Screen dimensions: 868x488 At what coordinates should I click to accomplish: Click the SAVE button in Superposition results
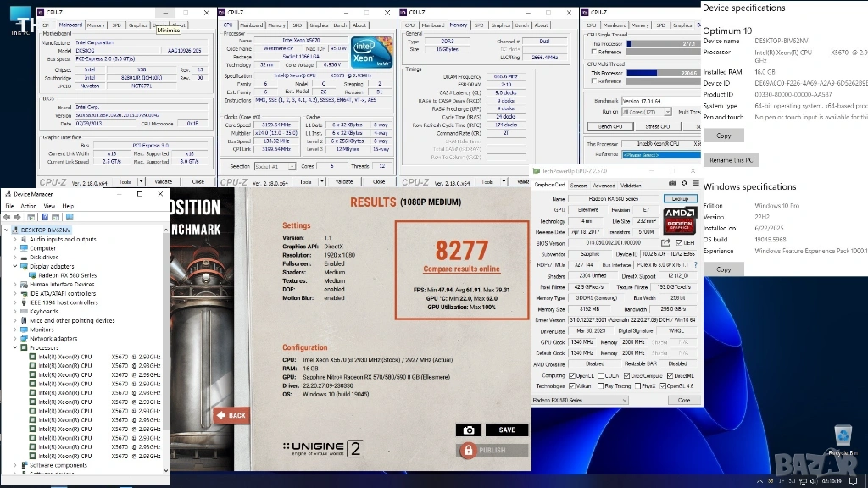point(506,430)
